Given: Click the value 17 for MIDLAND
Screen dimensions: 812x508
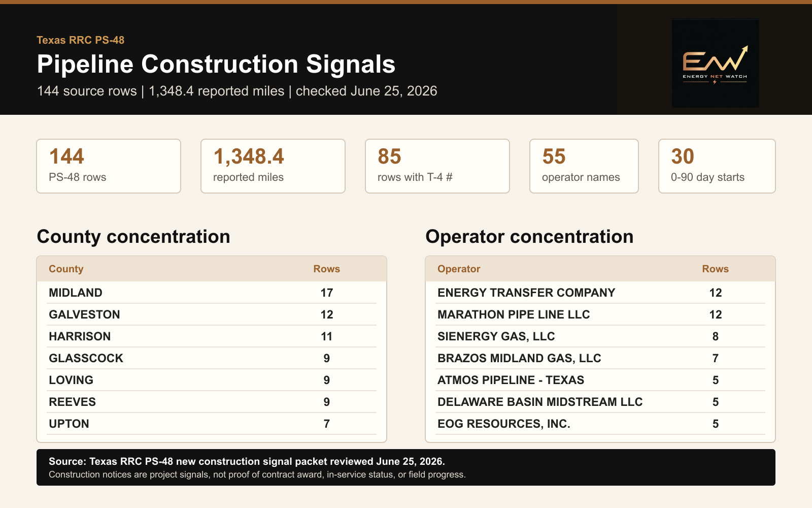Looking at the screenshot, I should (327, 293).
